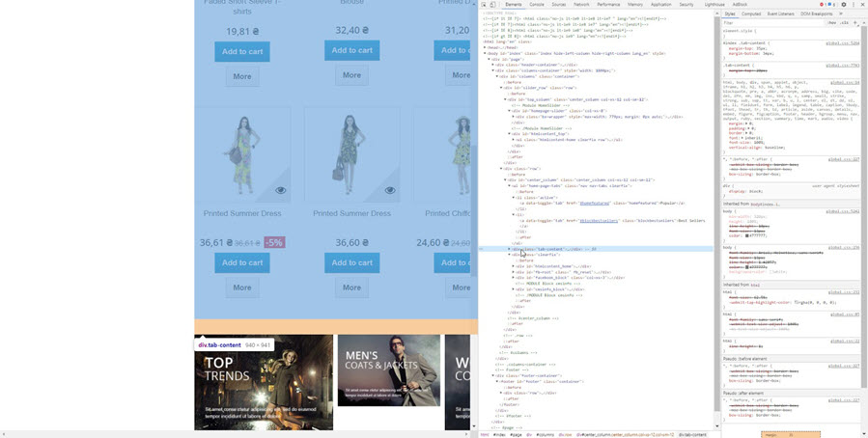Click the #777777 color swatch in body rule
Screen dimensions: 868x438
coord(747,235)
